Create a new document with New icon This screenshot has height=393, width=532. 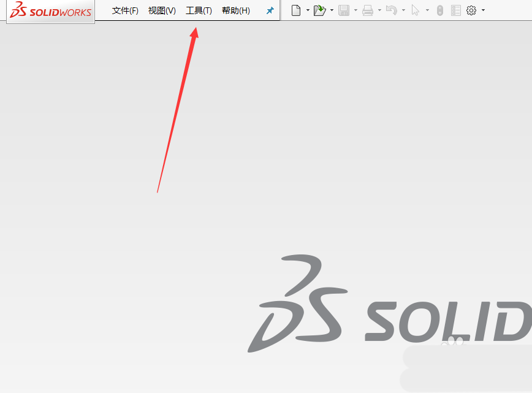[296, 10]
